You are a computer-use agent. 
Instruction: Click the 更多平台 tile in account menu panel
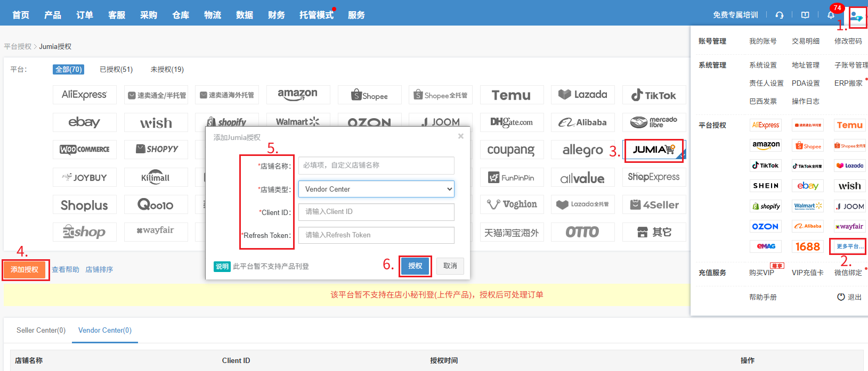pos(849,246)
